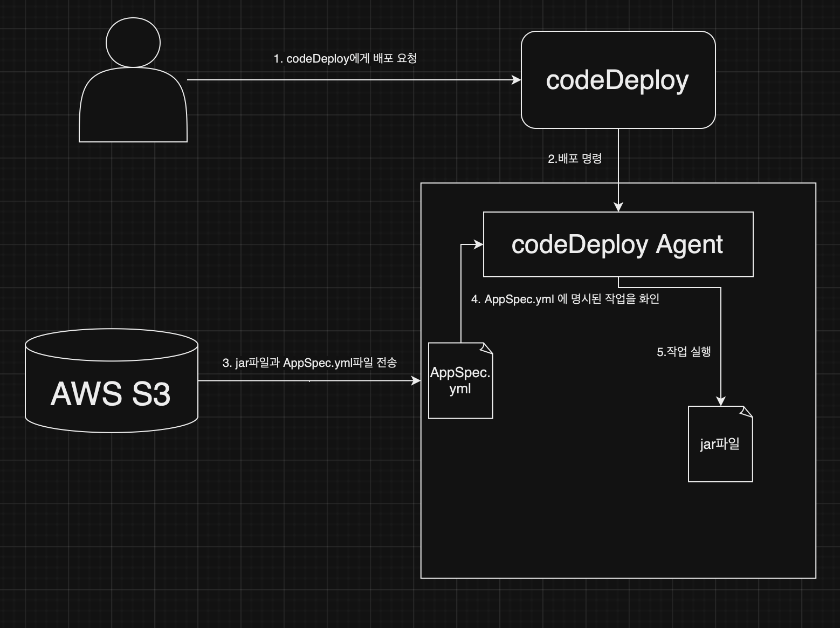Image resolution: width=840 pixels, height=628 pixels.
Task: Select the AppSpec.yml document shape
Action: (x=460, y=380)
